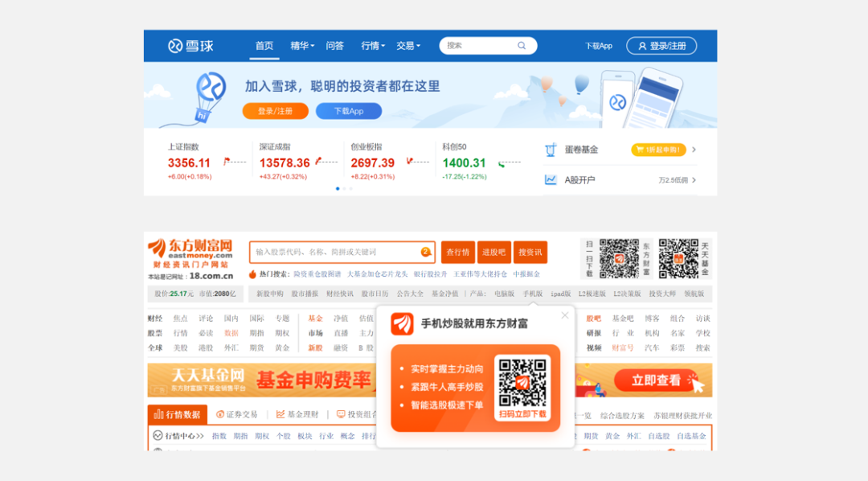
Task: Select the 蛋卷基金 fund icon
Action: click(x=550, y=150)
